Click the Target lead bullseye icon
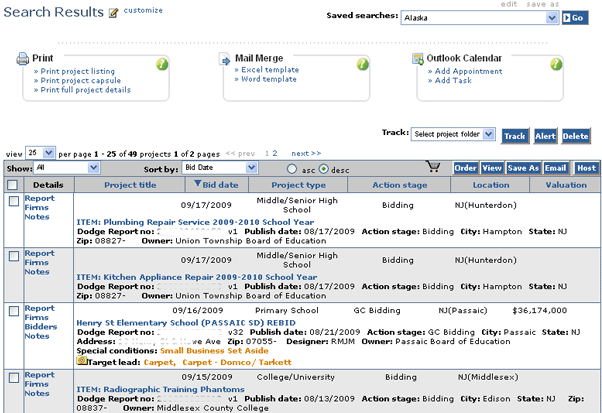This screenshot has height=413, width=602. tap(81, 360)
